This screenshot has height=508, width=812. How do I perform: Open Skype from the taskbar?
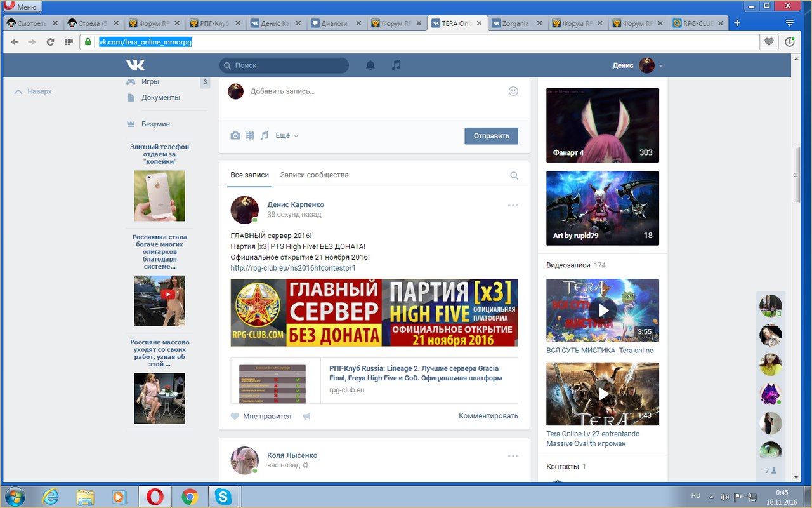tap(223, 497)
